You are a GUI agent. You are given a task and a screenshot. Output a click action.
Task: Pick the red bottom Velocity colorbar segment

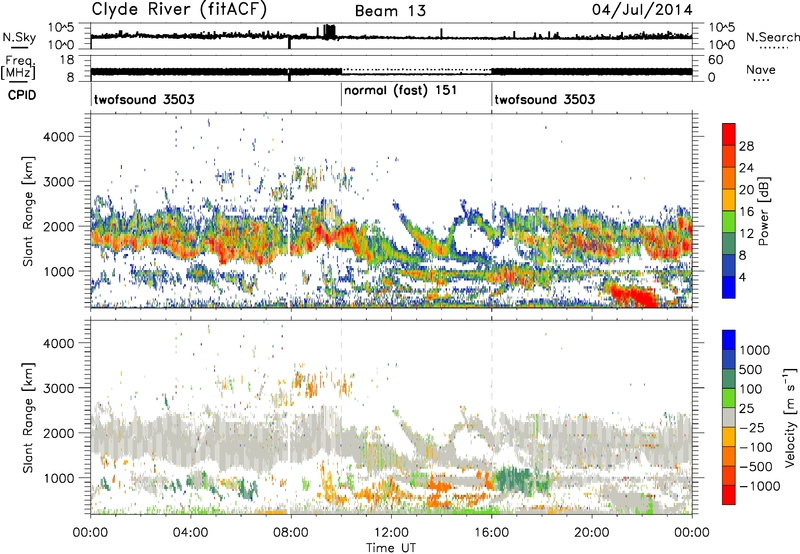(729, 495)
